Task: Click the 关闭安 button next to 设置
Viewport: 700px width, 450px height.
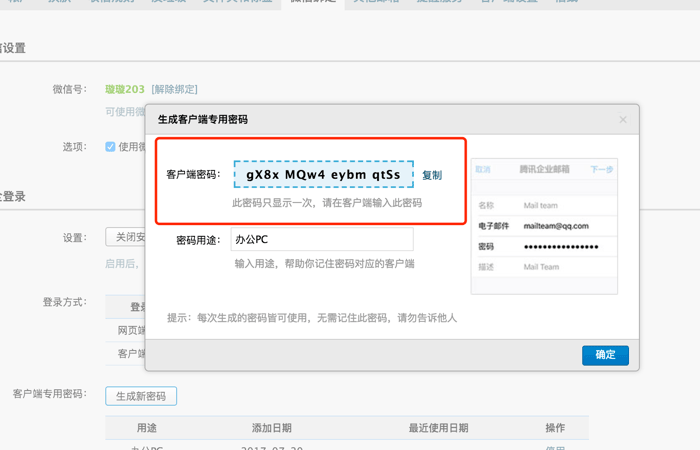Action: point(126,237)
